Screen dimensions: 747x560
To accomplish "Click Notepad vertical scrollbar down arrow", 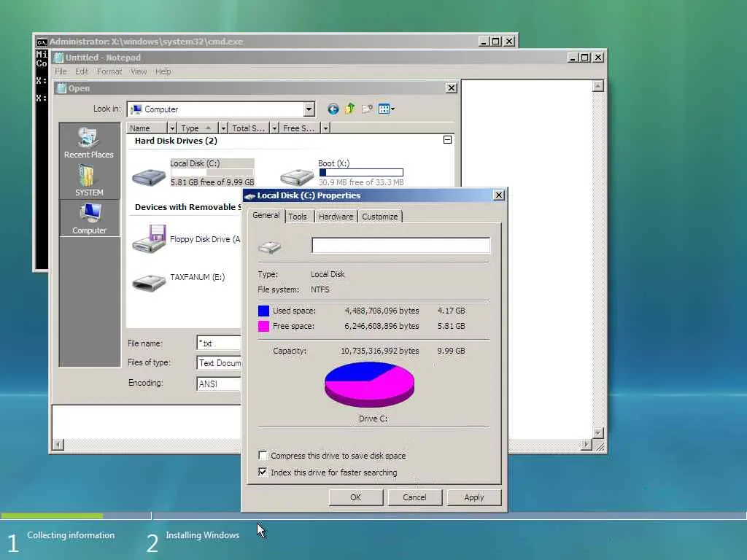I will click(x=598, y=433).
